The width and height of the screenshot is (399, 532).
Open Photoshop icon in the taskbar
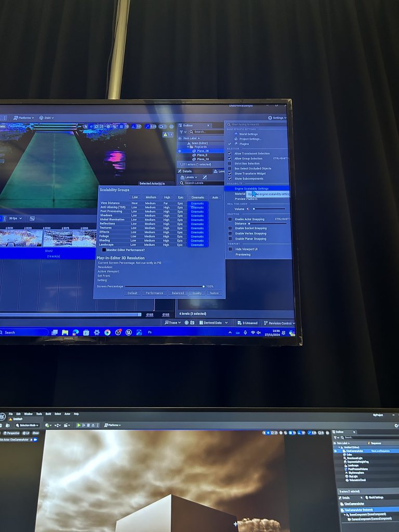point(150,332)
